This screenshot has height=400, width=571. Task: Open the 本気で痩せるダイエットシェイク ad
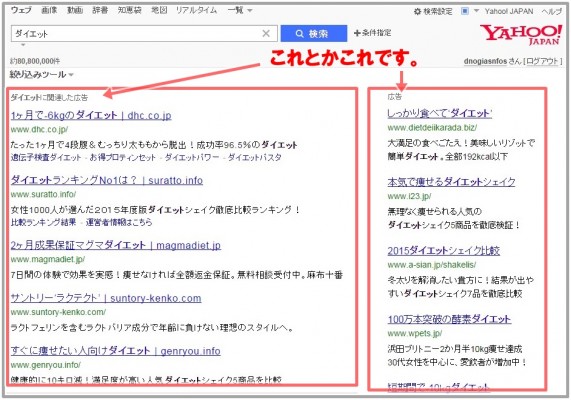pyautogui.click(x=452, y=182)
